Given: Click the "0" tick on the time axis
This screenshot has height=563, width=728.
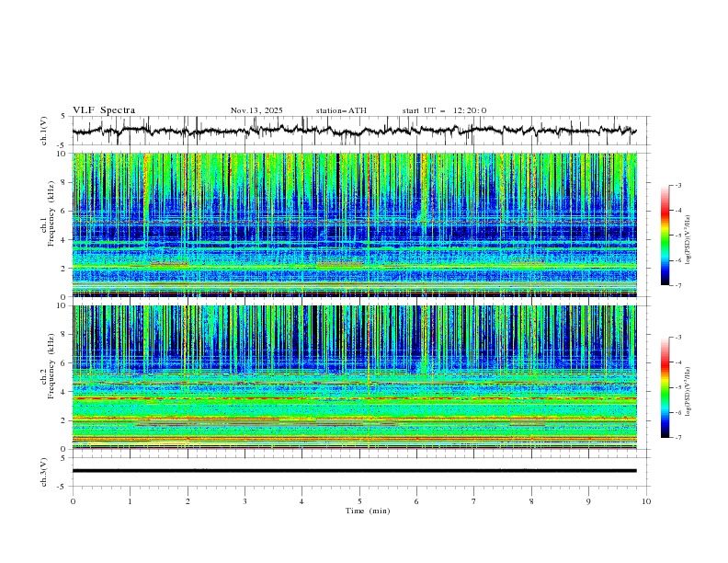Looking at the screenshot, I should point(73,501).
